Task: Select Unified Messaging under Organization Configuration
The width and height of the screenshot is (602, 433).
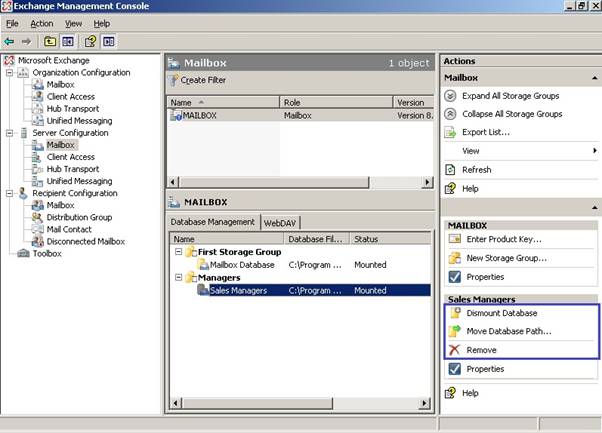Action: click(x=79, y=121)
